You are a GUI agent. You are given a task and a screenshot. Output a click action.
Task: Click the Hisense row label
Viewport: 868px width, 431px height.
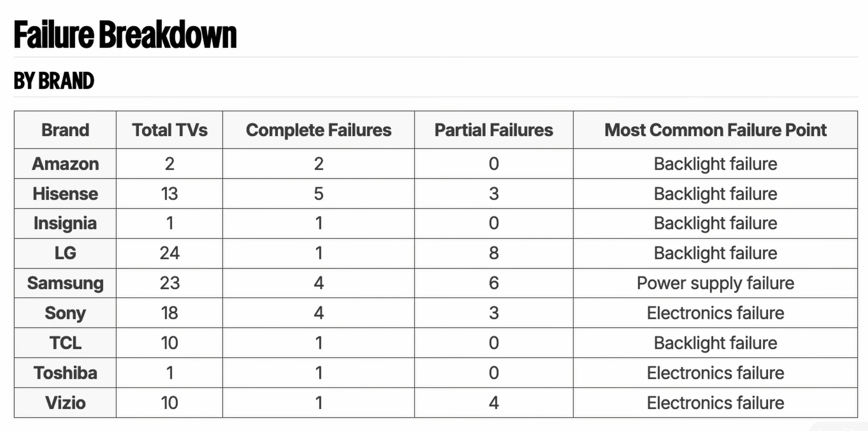coord(65,194)
